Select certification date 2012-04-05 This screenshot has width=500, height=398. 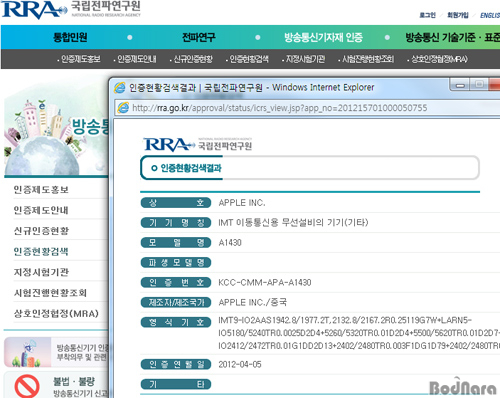pos(240,364)
